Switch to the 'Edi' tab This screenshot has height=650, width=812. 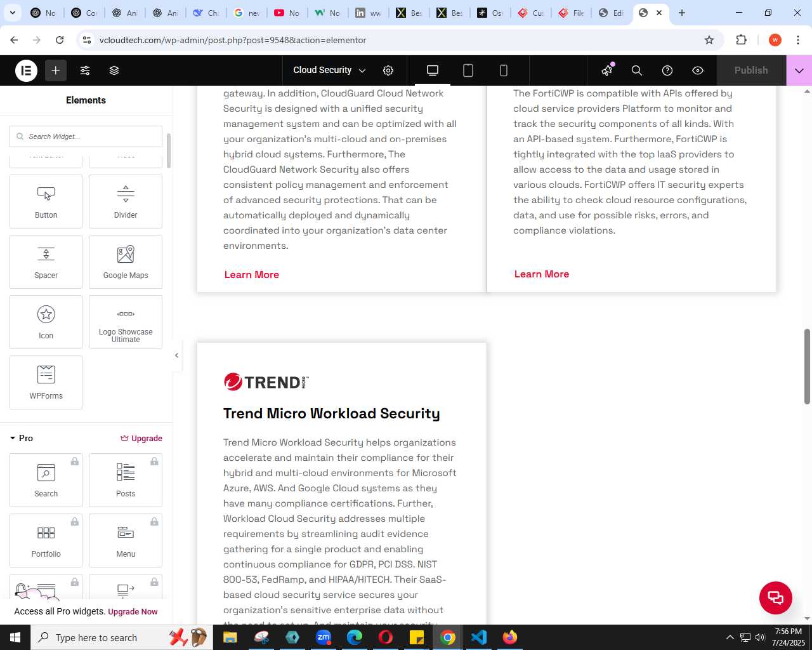click(612, 13)
